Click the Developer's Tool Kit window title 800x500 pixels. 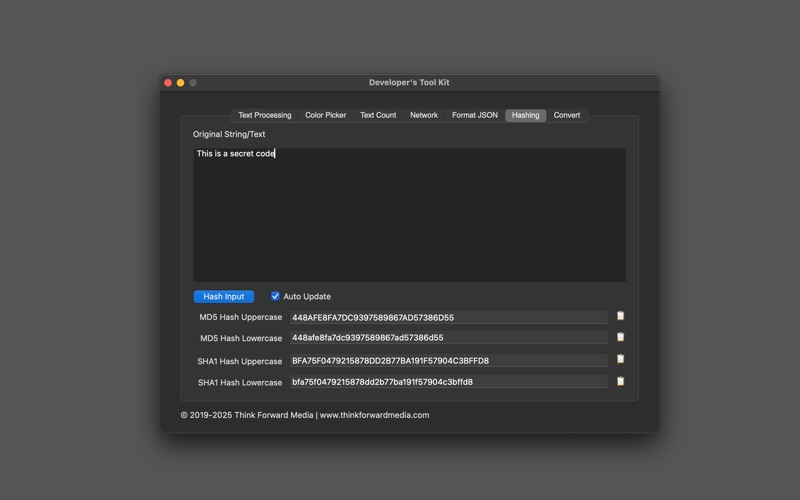409,82
